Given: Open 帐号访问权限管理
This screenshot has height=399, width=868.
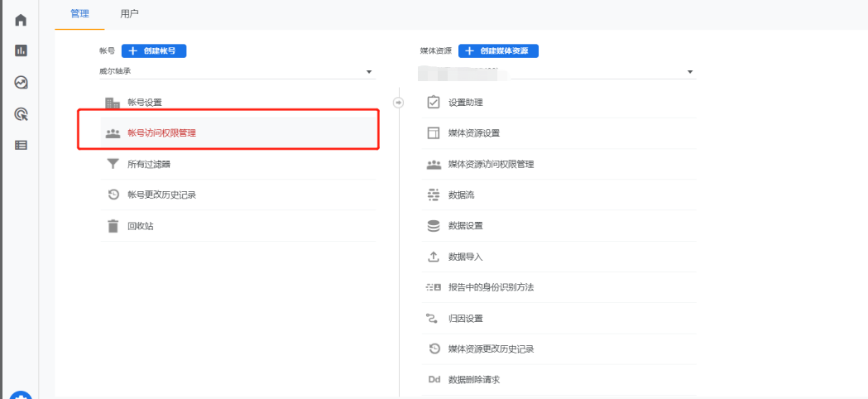Looking at the screenshot, I should click(x=161, y=132).
